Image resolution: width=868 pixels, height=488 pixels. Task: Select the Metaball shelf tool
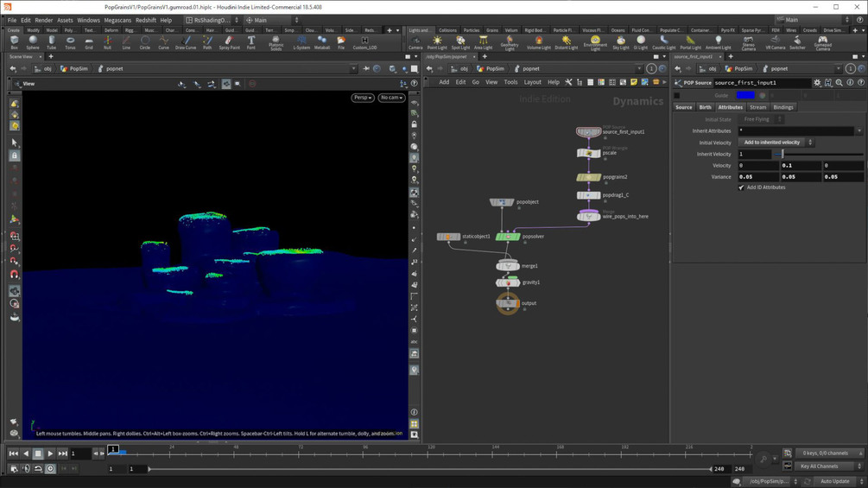click(x=321, y=42)
